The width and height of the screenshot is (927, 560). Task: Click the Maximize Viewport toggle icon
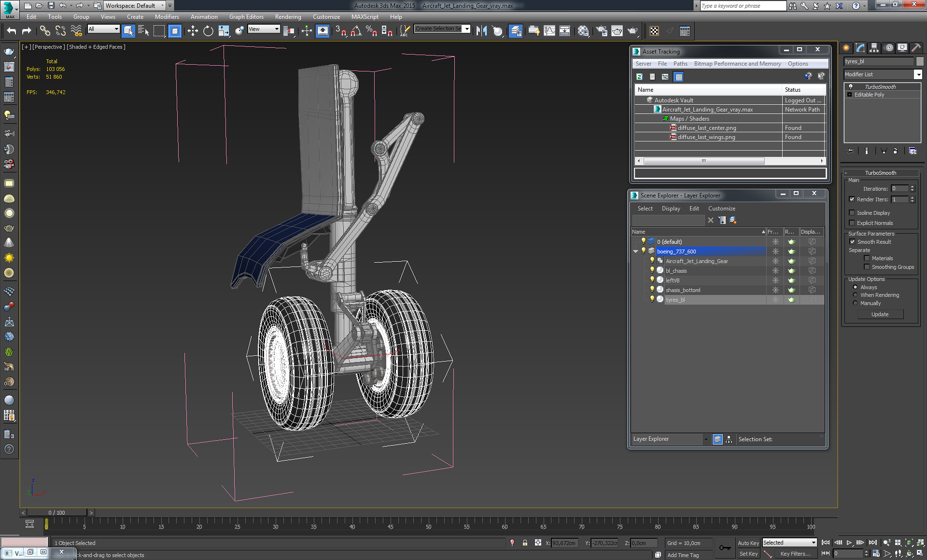[920, 554]
